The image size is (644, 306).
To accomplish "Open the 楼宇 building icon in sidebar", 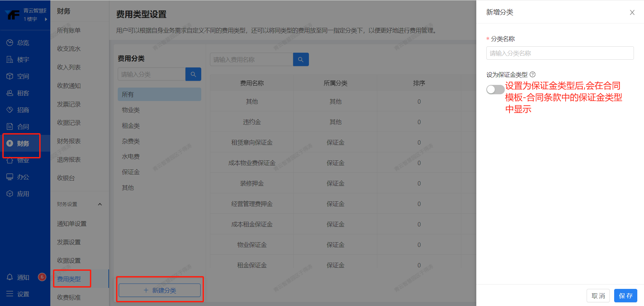I will (x=10, y=59).
